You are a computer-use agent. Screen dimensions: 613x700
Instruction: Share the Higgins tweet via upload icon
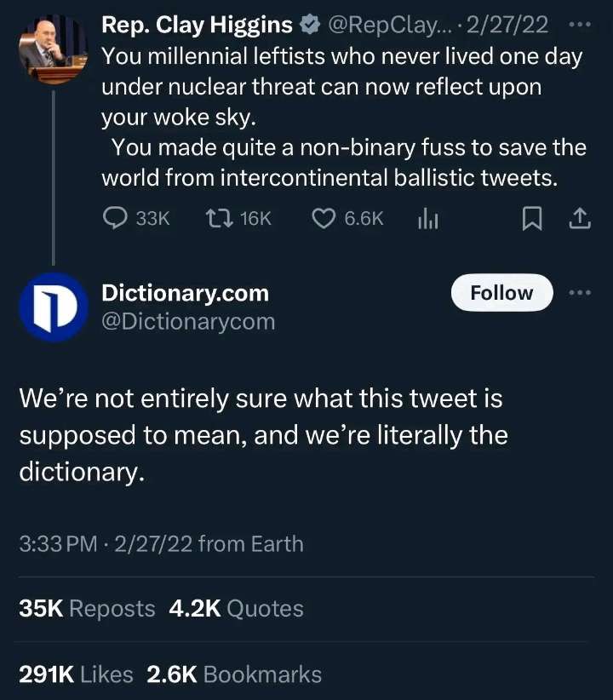pos(579,219)
